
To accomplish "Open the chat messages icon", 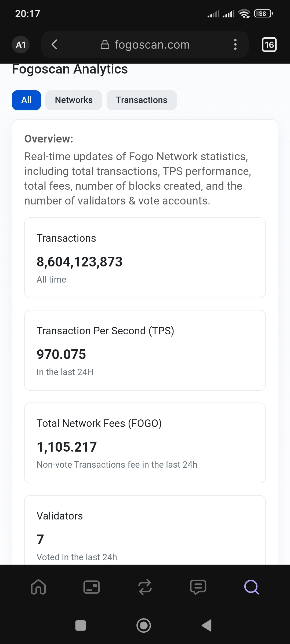I will pos(198,587).
